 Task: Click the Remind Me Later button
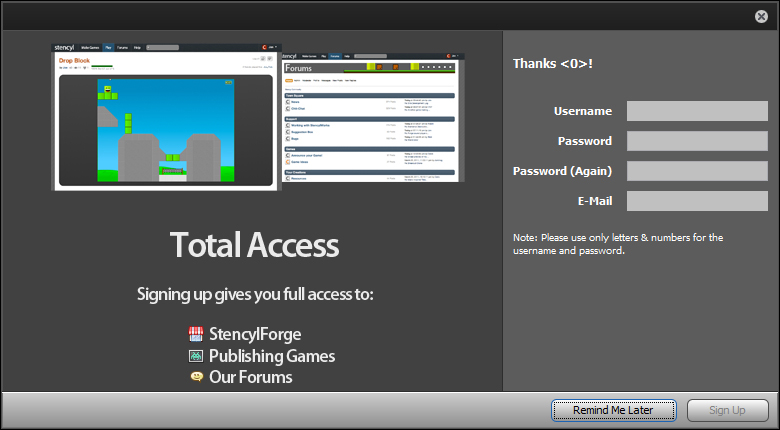tap(613, 410)
